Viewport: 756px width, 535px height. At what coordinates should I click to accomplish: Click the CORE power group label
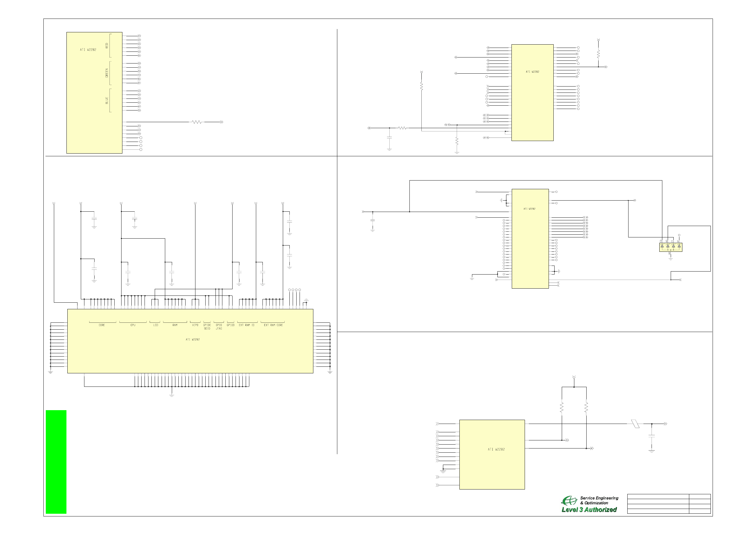coord(102,325)
